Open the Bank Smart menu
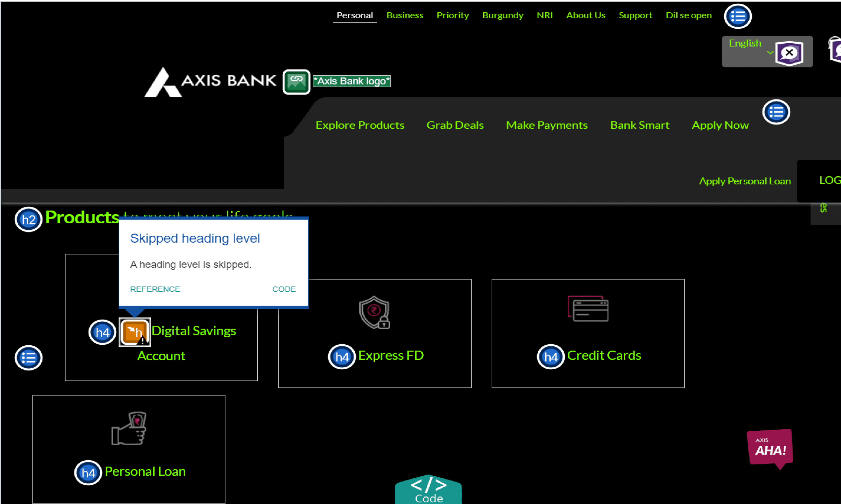841x504 pixels. coord(640,125)
